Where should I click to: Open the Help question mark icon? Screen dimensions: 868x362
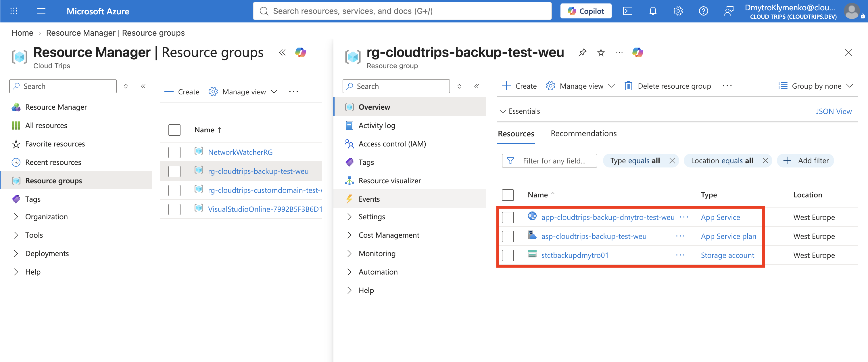point(703,11)
